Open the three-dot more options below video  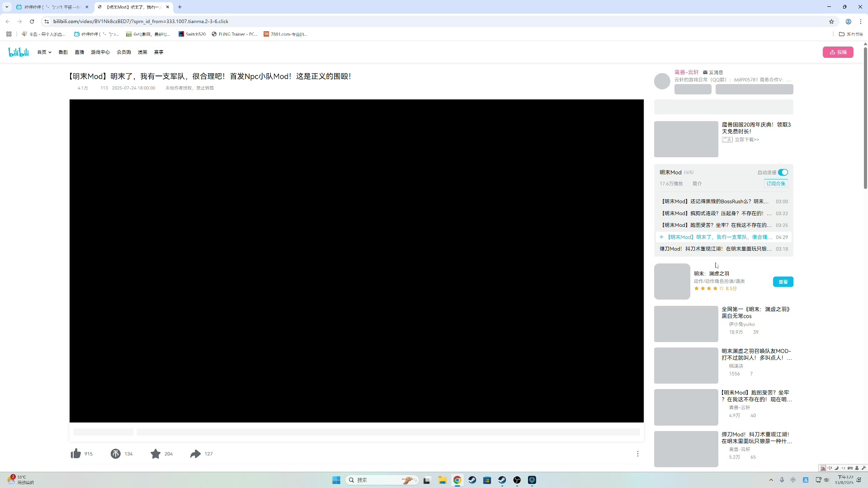(637, 454)
